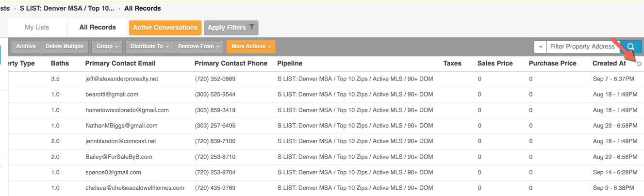Click phone number (720) 435-9769

click(215, 188)
